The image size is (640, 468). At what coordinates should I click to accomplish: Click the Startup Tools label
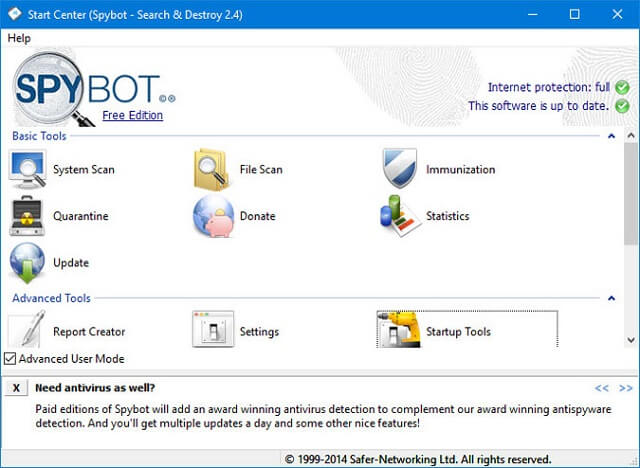tap(458, 332)
